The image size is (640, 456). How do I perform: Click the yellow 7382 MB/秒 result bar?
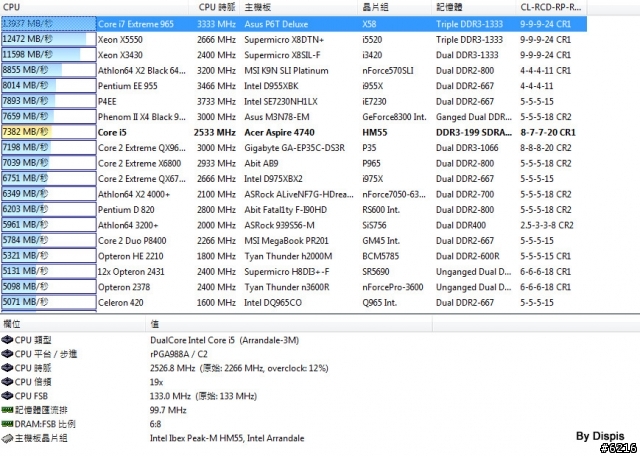tap(49, 132)
